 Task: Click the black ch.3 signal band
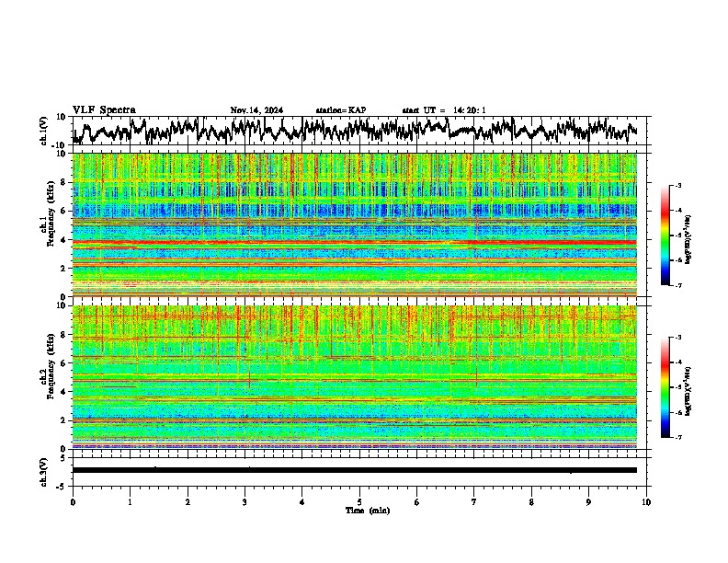[x=355, y=470]
